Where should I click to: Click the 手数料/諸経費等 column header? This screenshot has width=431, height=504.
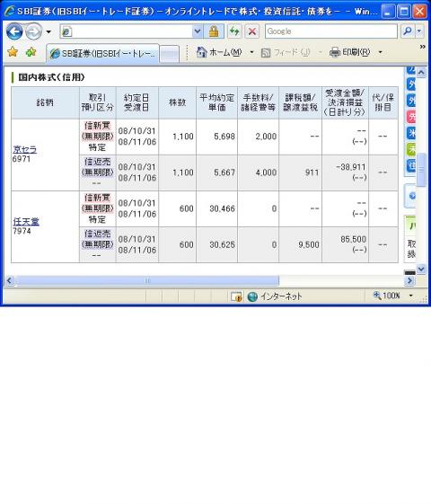pyautogui.click(x=259, y=102)
